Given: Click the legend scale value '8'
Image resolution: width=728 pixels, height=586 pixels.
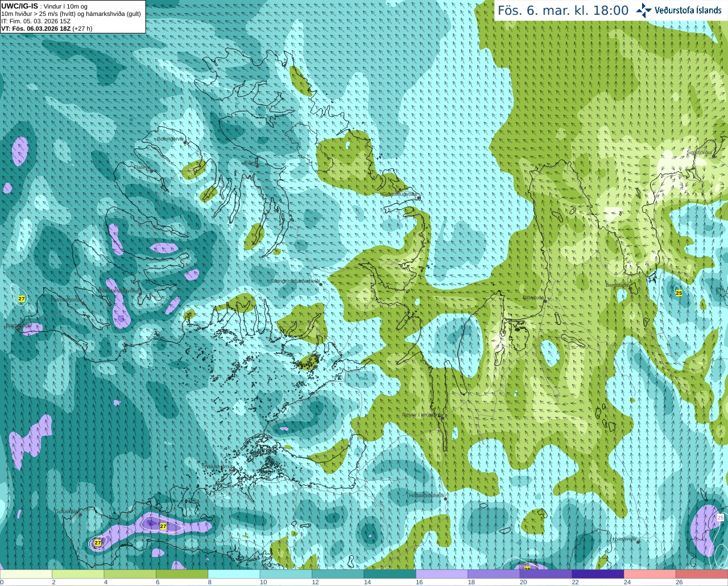Looking at the screenshot, I should pyautogui.click(x=210, y=582).
